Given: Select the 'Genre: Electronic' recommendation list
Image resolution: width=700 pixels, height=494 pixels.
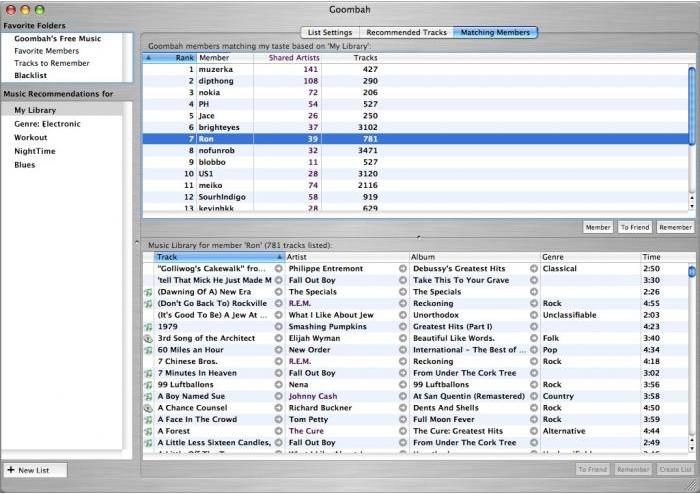Looking at the screenshot, I should coord(47,124).
